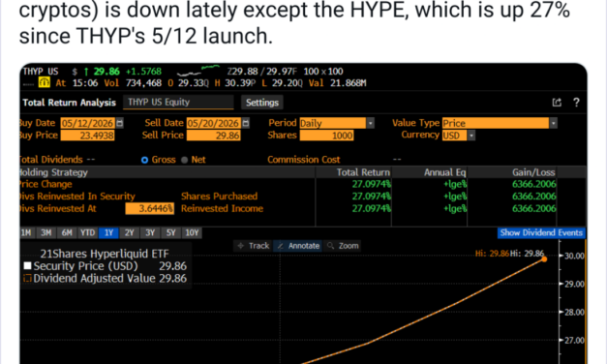Expand the Currency USD dropdown

[471, 136]
